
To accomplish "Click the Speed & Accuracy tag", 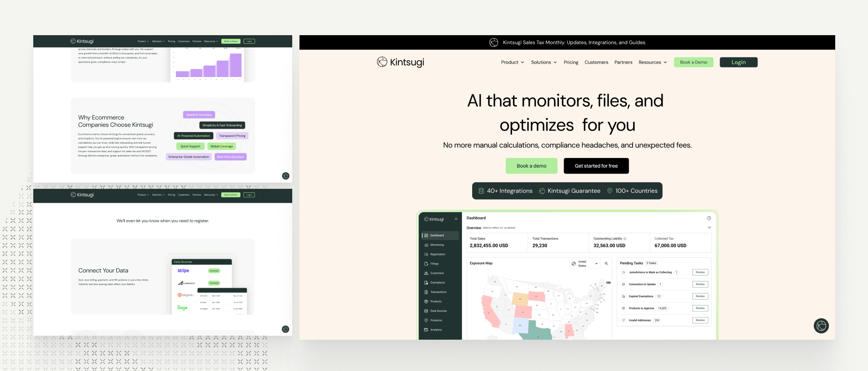I will 199,115.
